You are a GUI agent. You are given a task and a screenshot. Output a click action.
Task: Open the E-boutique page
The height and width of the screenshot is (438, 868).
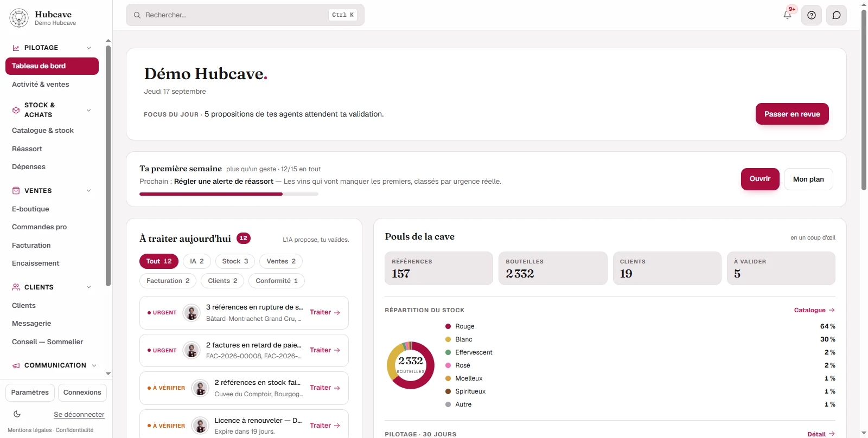[x=52, y=209]
